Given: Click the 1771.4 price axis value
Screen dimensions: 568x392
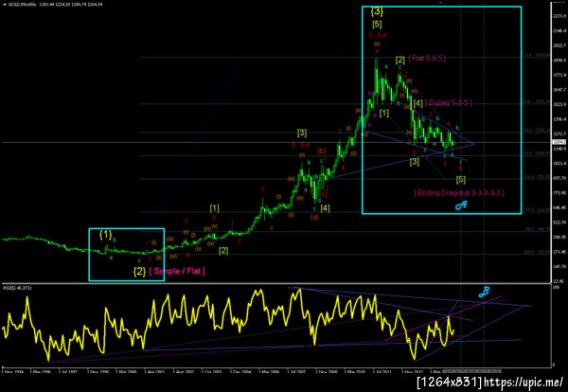Looking at the screenshot, I should coord(559,75).
